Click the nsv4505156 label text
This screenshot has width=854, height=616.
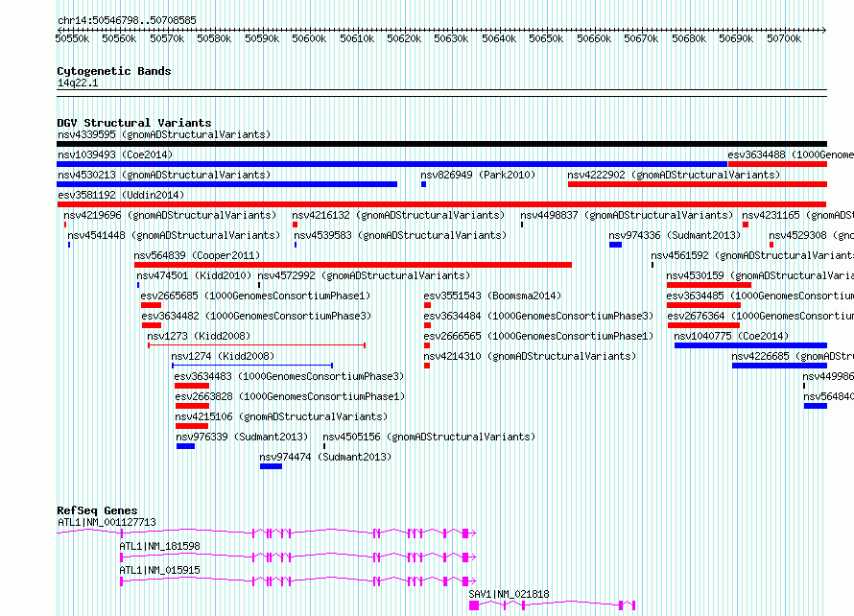[429, 437]
